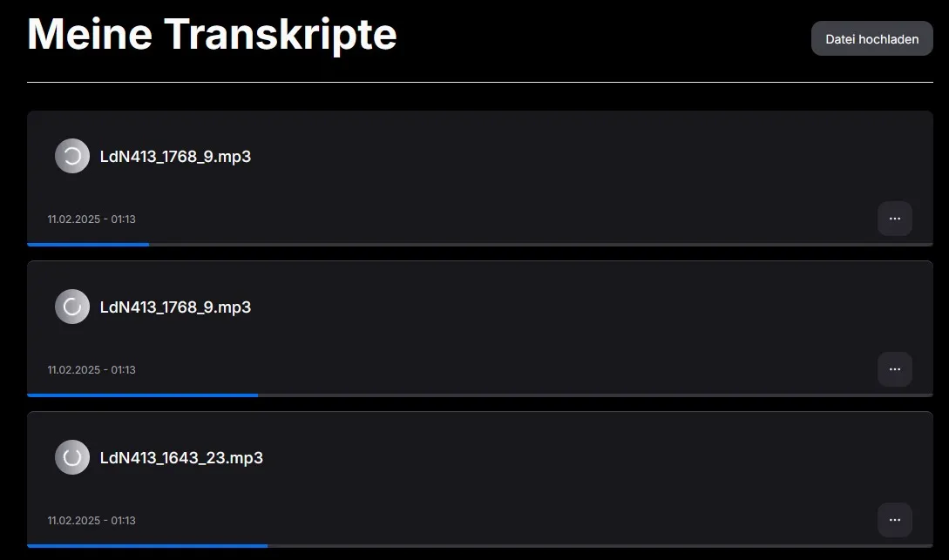This screenshot has width=949, height=560.
Task: Open the options menu of the first transcript
Action: point(894,219)
